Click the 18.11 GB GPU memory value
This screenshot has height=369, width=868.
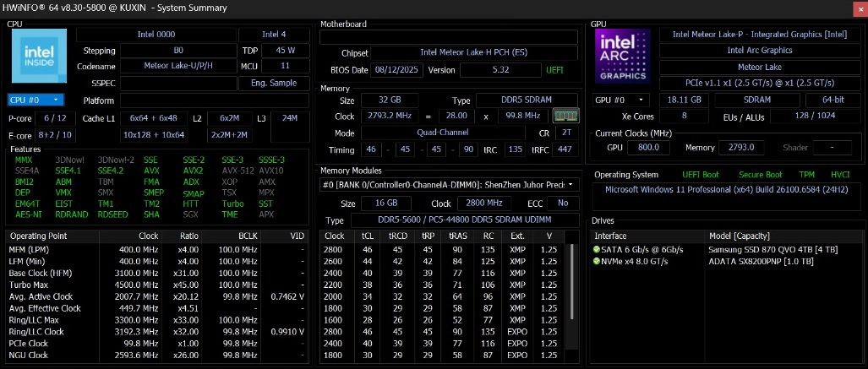pyautogui.click(x=685, y=100)
